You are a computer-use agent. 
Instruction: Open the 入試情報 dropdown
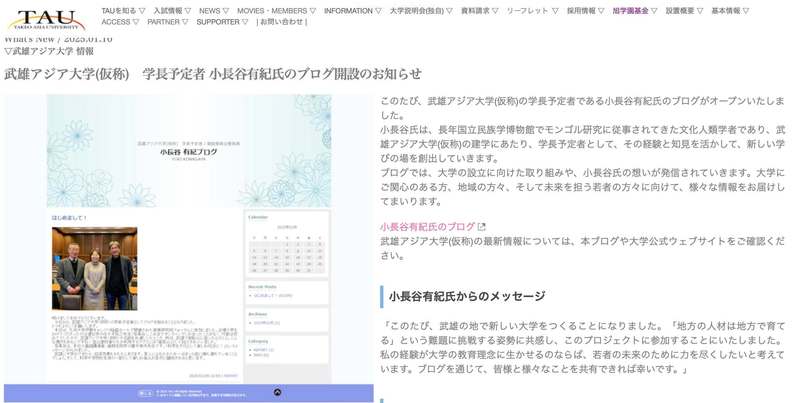click(x=171, y=11)
